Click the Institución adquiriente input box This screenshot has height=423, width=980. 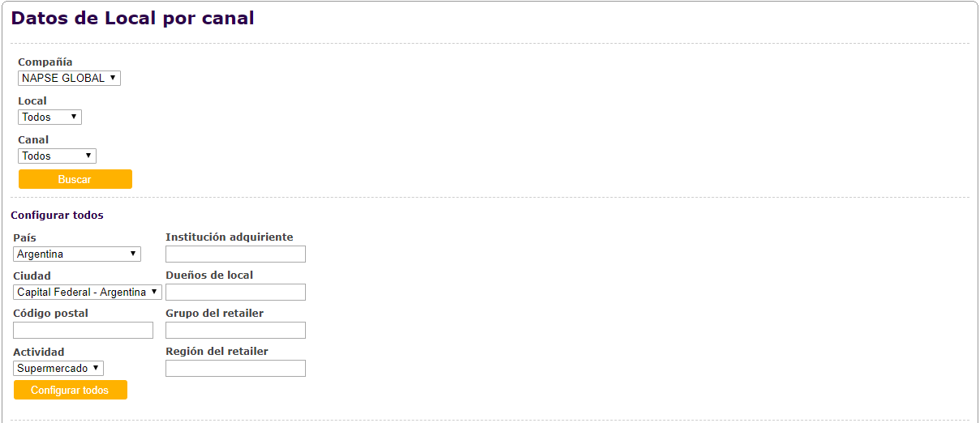point(235,254)
